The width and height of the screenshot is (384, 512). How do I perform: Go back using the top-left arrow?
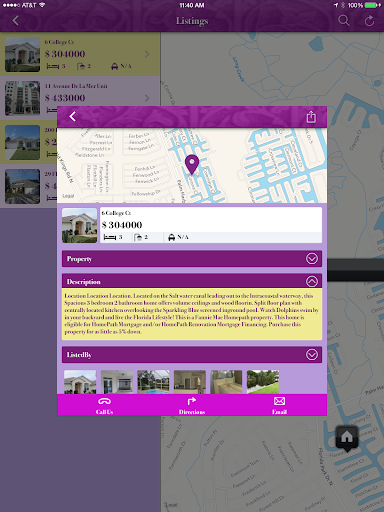15,21
